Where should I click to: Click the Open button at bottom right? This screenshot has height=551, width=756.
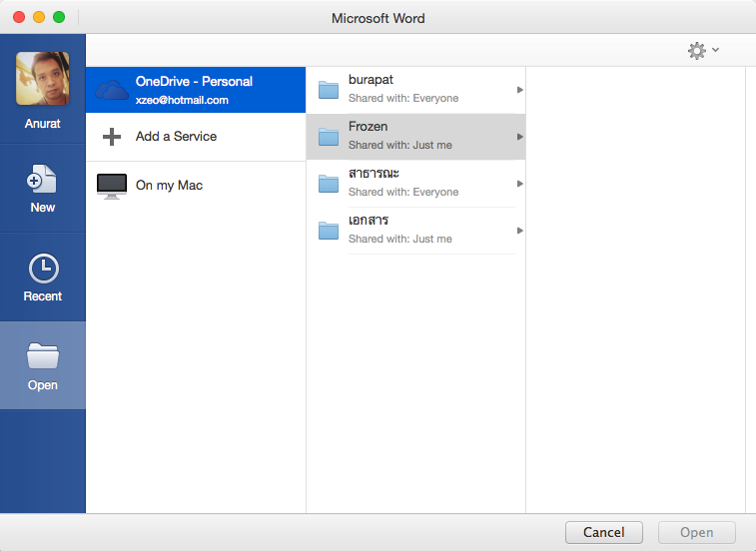click(x=697, y=532)
